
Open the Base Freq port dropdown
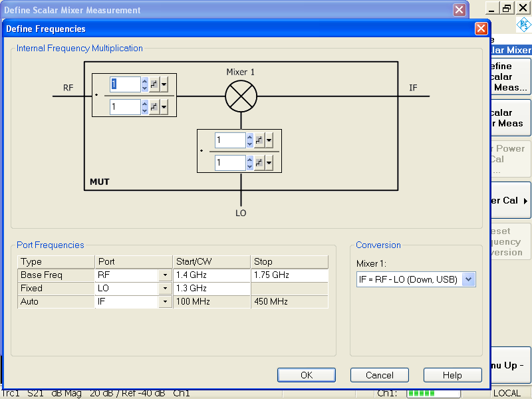point(164,275)
